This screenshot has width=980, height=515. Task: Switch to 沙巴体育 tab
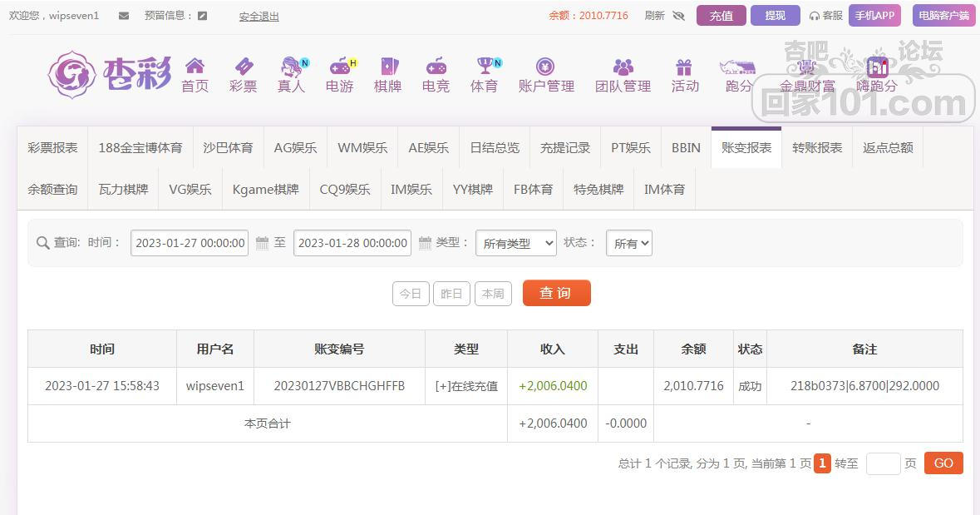pos(228,148)
